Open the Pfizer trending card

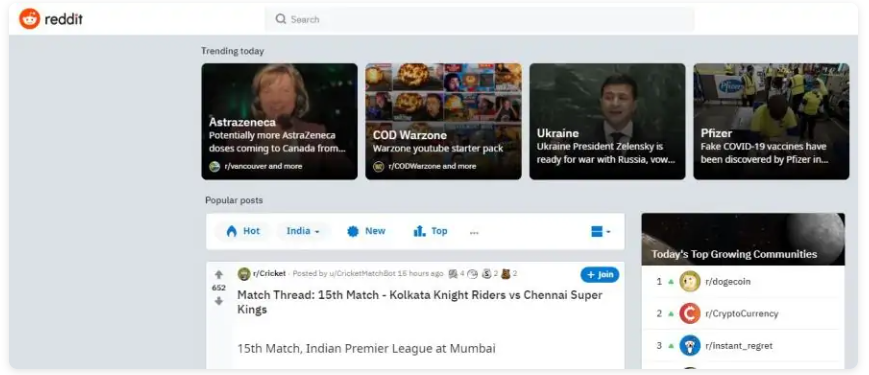(771, 121)
